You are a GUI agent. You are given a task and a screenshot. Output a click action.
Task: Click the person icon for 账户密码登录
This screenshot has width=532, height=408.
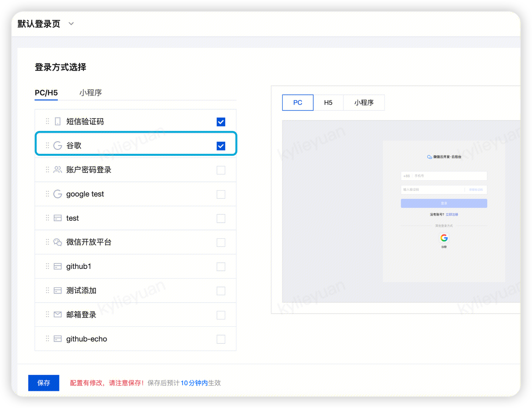click(x=57, y=170)
